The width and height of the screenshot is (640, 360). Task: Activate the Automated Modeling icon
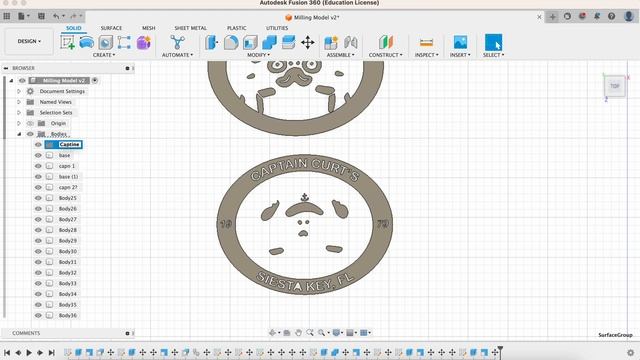[177, 42]
